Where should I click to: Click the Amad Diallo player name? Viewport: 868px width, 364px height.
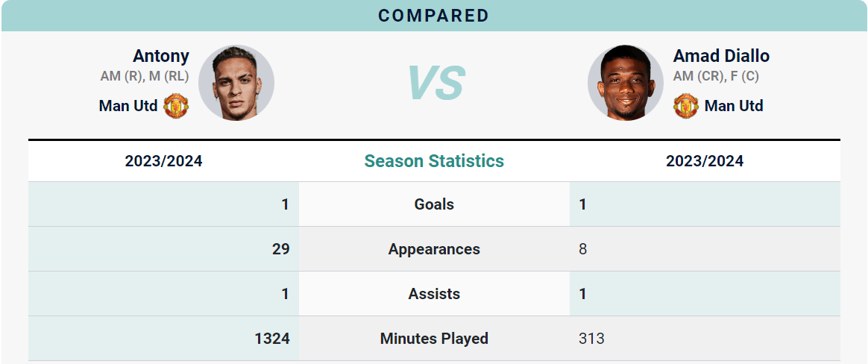pyautogui.click(x=721, y=56)
